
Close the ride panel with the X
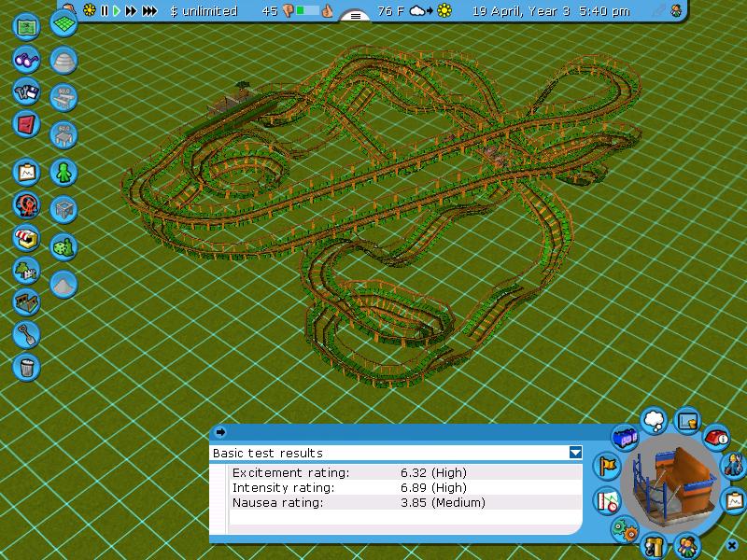(x=732, y=545)
